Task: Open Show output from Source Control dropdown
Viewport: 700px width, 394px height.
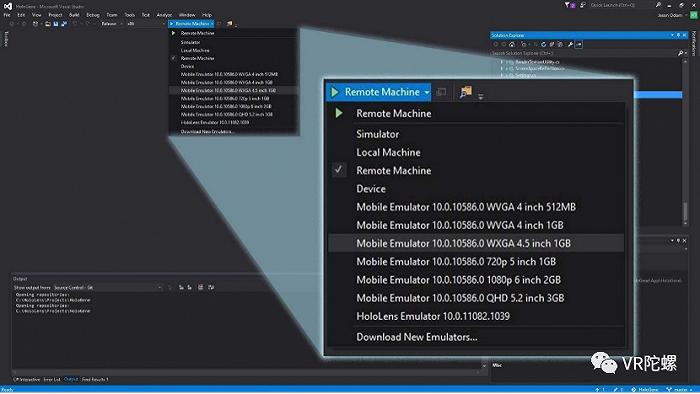Action: pyautogui.click(x=107, y=287)
